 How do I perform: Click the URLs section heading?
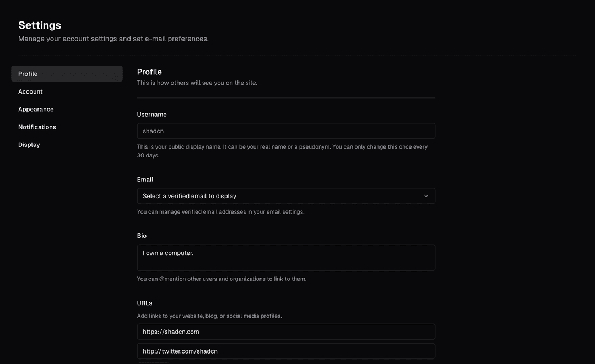144,302
